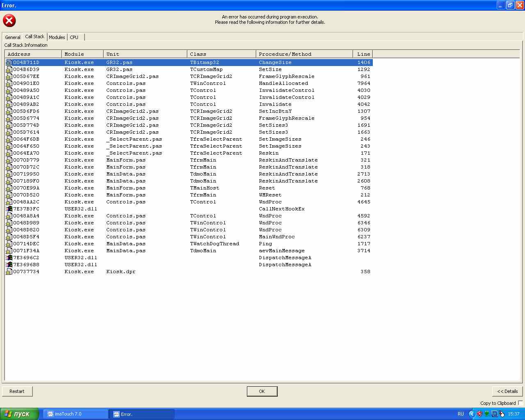Click the icon beside address 00737734
This screenshot has width=525, height=420.
[x=9, y=272]
